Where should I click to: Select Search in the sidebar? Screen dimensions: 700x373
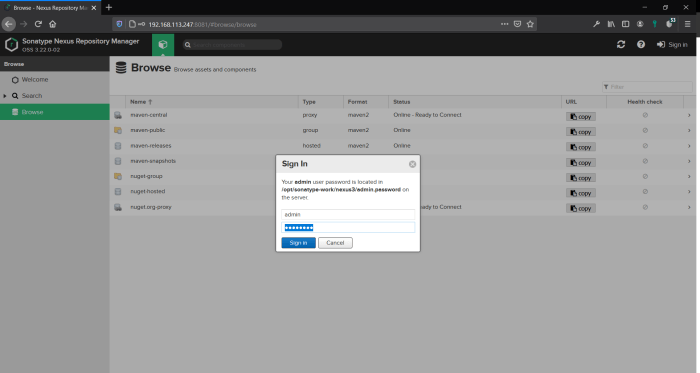point(31,96)
